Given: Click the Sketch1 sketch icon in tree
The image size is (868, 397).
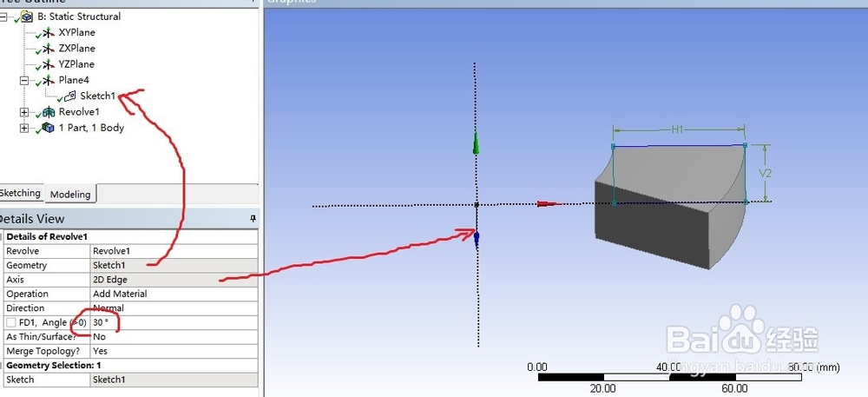Looking at the screenshot, I should point(69,96).
